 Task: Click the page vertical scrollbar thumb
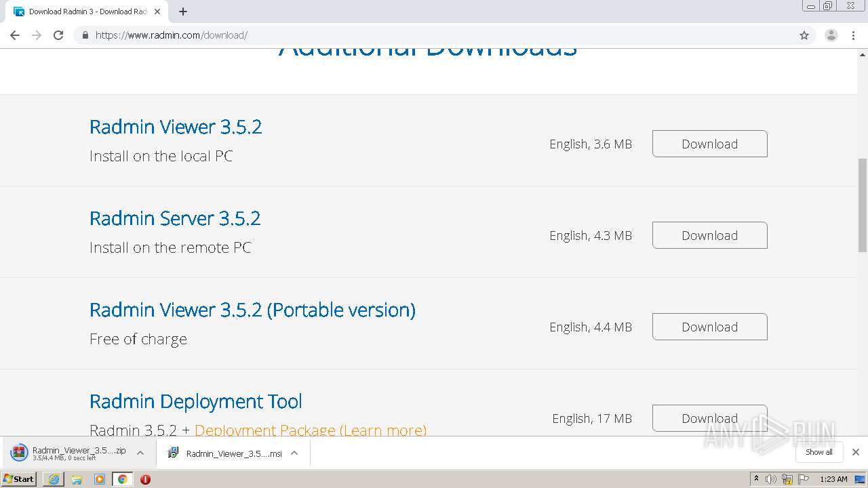[863, 205]
